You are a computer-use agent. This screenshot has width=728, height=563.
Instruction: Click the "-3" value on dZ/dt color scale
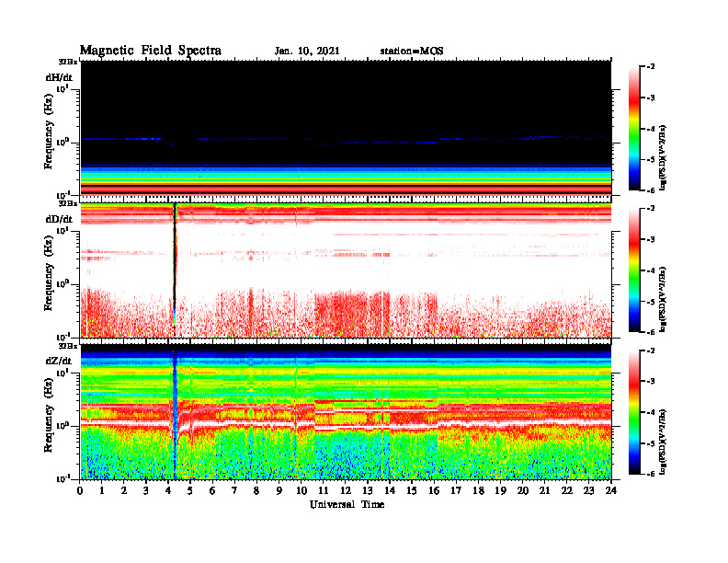coord(652,382)
